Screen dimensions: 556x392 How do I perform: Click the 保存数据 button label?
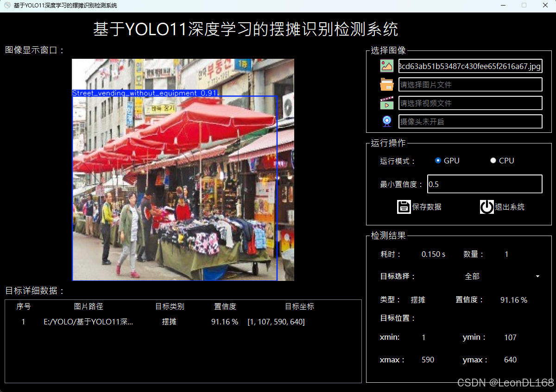[427, 207]
